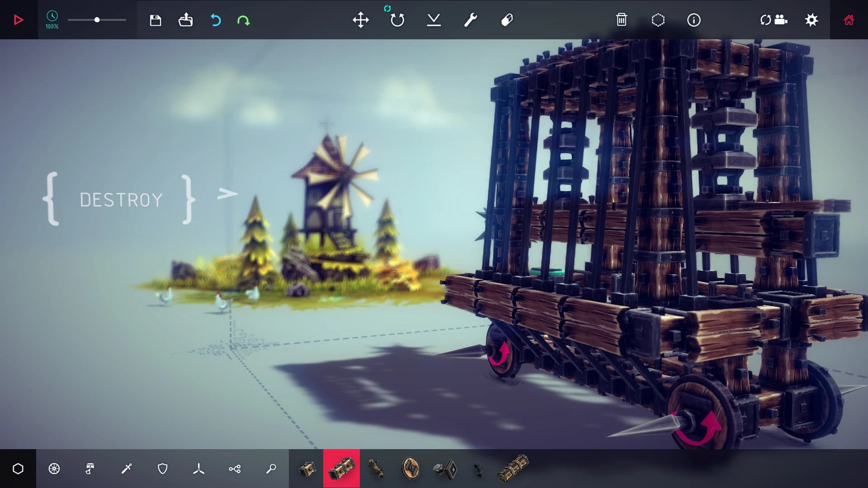The height and width of the screenshot is (488, 868).
Task: Toggle the camera recording mode
Action: coord(773,20)
